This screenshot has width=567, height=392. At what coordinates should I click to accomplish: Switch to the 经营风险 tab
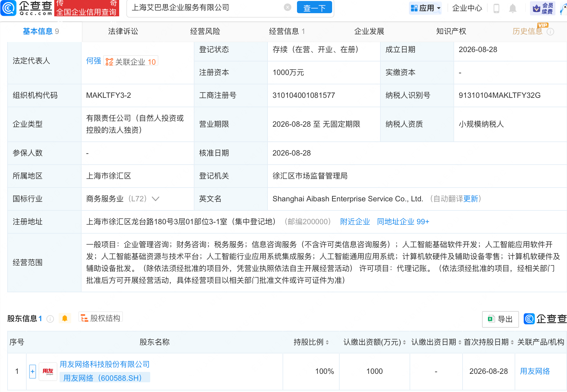[x=205, y=31]
